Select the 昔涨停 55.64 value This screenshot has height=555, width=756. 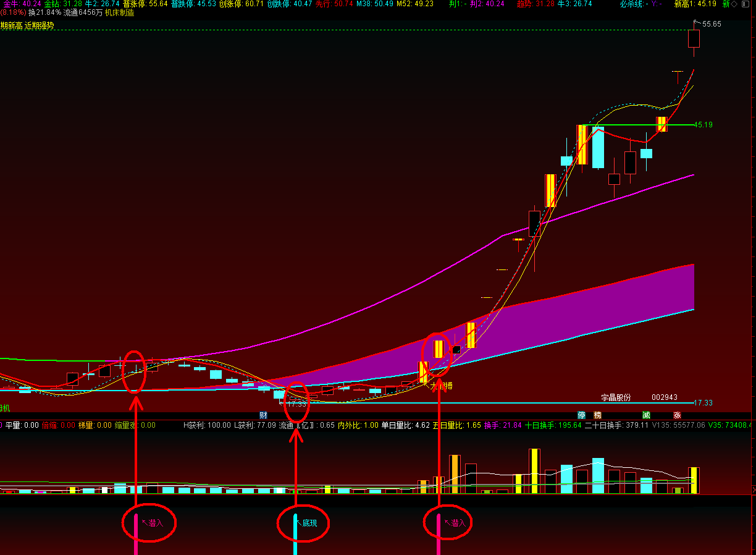[x=145, y=4]
